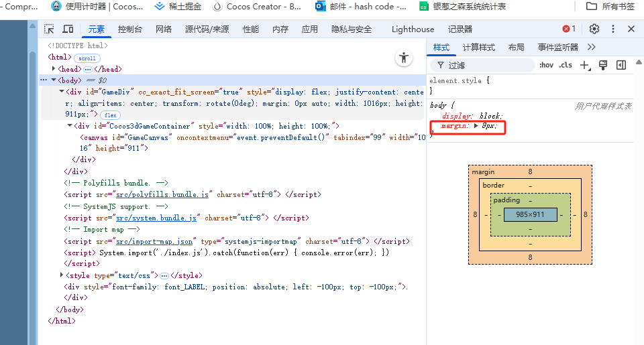Switch to the 应用 tab
The height and width of the screenshot is (345, 644).
point(310,29)
